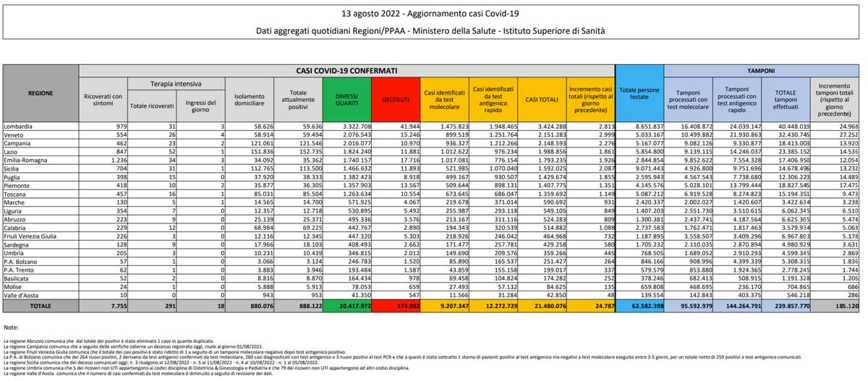Select the CASI TOTALI column header

click(542, 99)
